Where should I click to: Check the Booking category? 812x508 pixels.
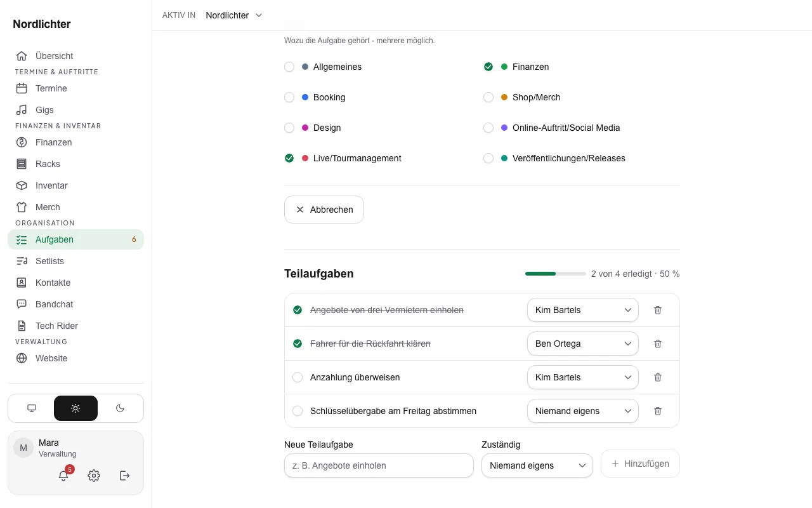tap(289, 97)
